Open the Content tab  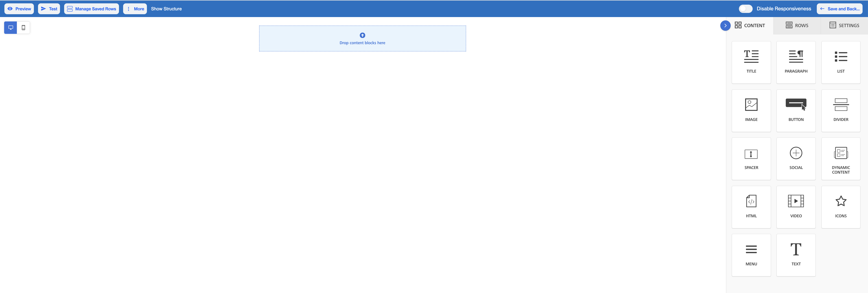tap(750, 25)
